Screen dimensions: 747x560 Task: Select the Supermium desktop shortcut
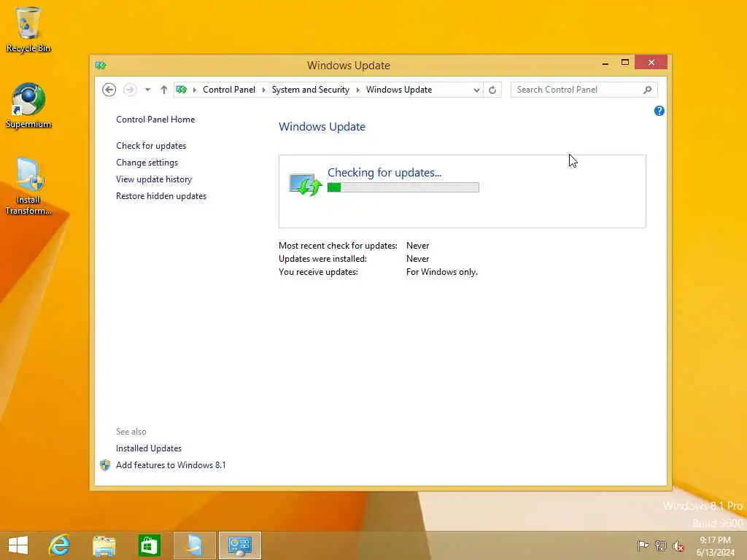28,106
